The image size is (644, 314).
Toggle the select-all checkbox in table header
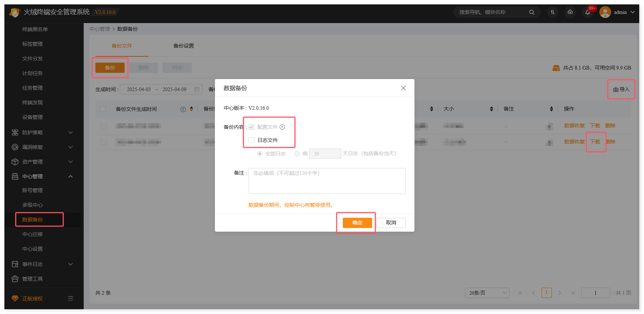point(103,109)
